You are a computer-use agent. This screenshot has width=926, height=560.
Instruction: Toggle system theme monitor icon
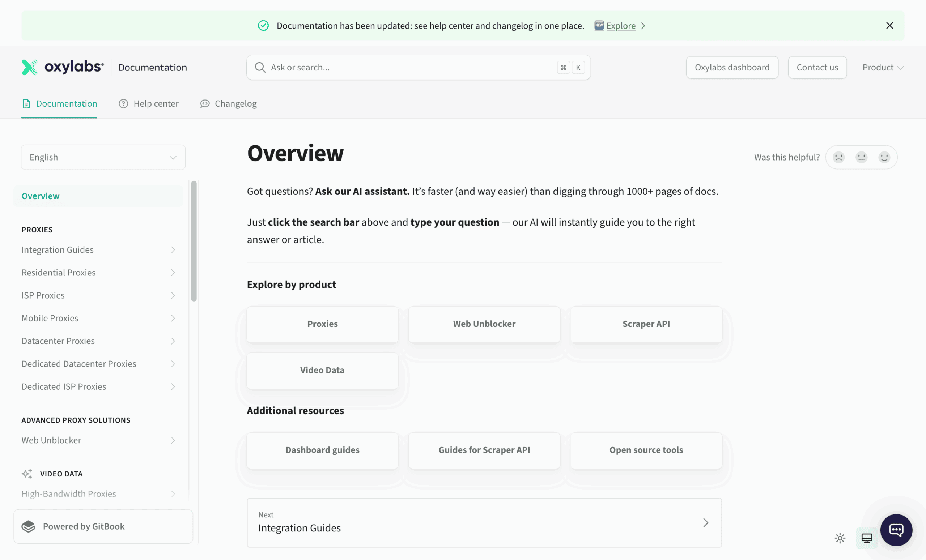(x=867, y=538)
